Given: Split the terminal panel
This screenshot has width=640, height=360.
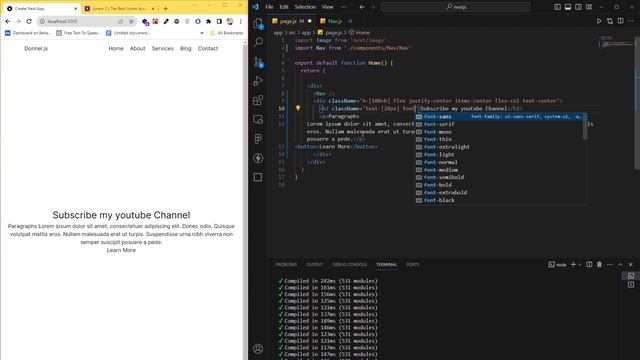Looking at the screenshot, I should (x=589, y=264).
